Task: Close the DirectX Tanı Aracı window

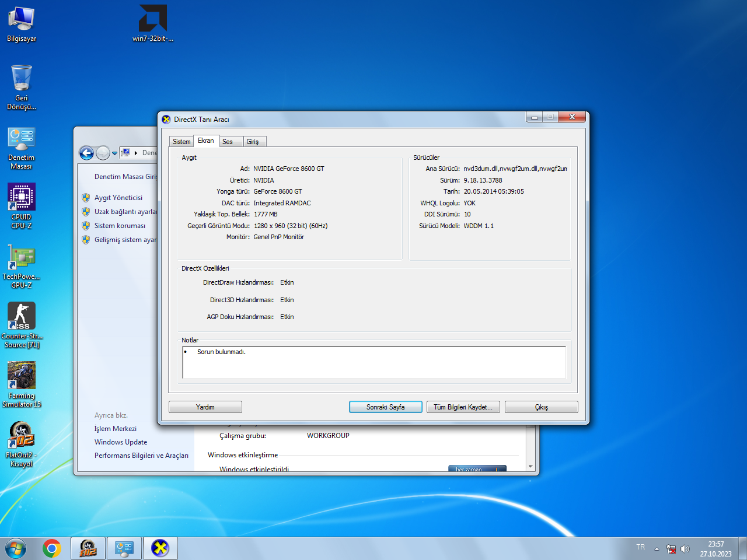Action: [x=572, y=117]
